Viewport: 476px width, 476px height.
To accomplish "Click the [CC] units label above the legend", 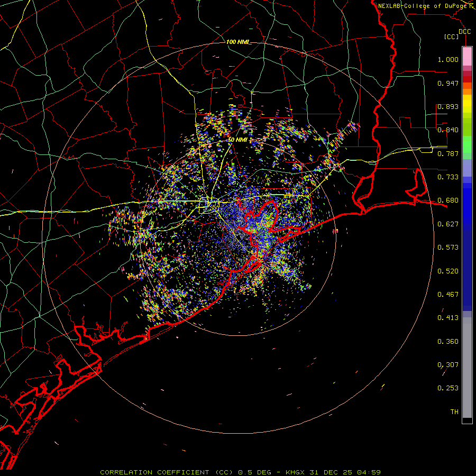I will tap(452, 36).
